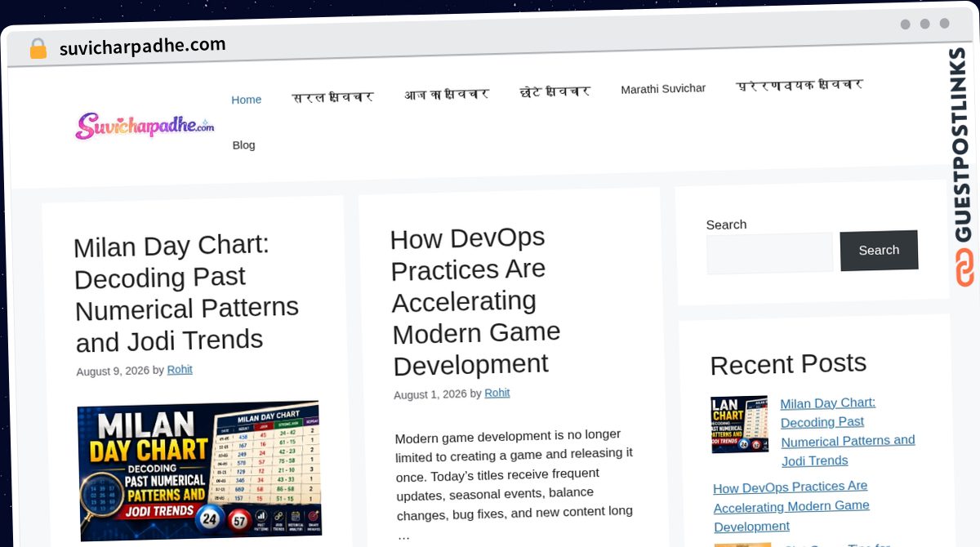Click author Rohit under DevOps post

coord(497,393)
